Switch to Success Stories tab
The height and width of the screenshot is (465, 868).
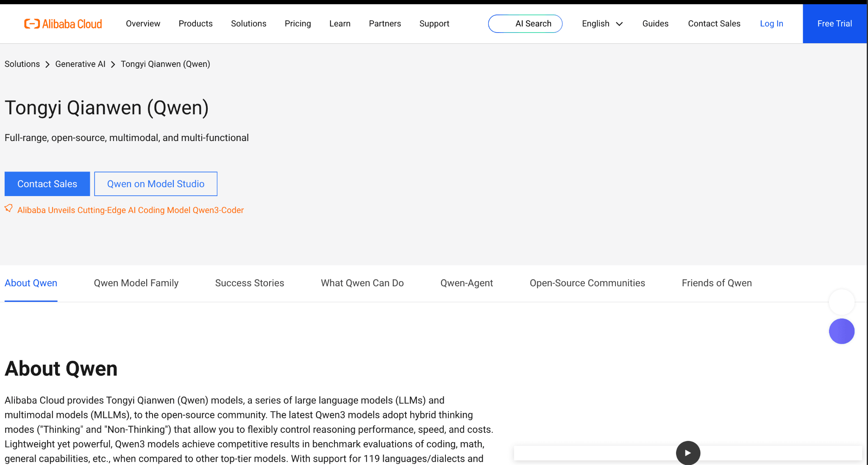coord(250,283)
